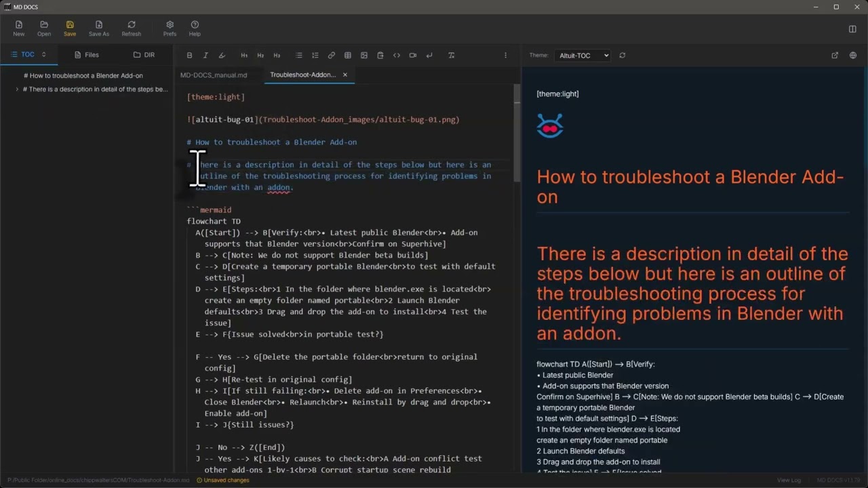The image size is (868, 488).
Task: Insert a Heading 2
Action: coord(260,56)
